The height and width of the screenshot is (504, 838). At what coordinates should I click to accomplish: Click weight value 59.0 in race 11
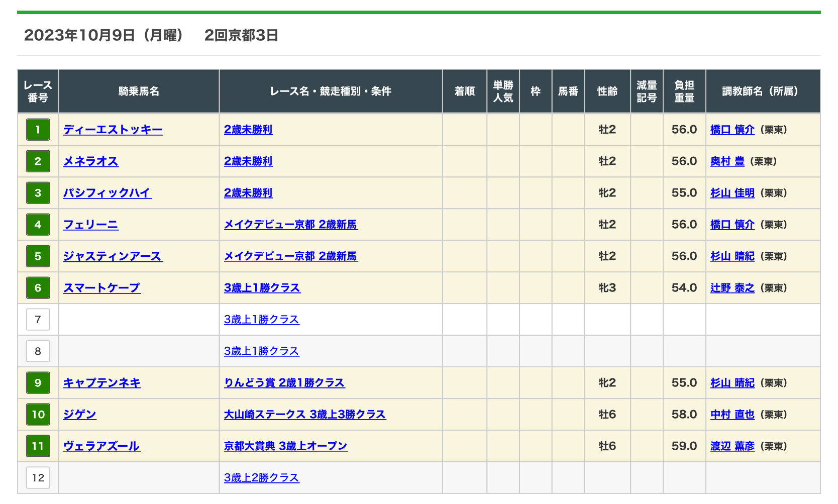coord(684,446)
